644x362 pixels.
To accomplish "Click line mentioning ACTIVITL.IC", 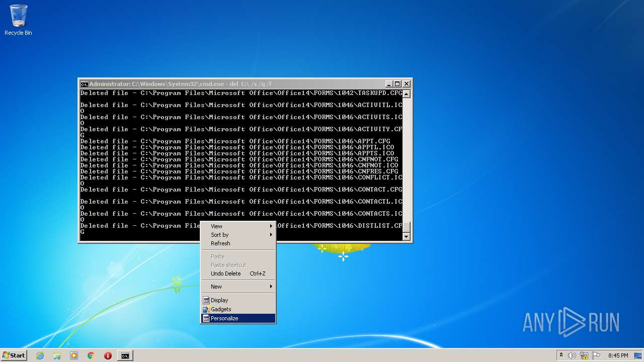I will click(242, 105).
